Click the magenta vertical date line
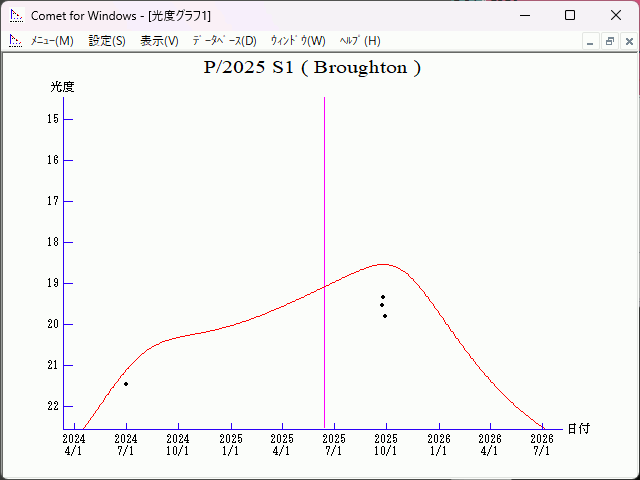Viewport: 640px width, 480px height. point(324,250)
